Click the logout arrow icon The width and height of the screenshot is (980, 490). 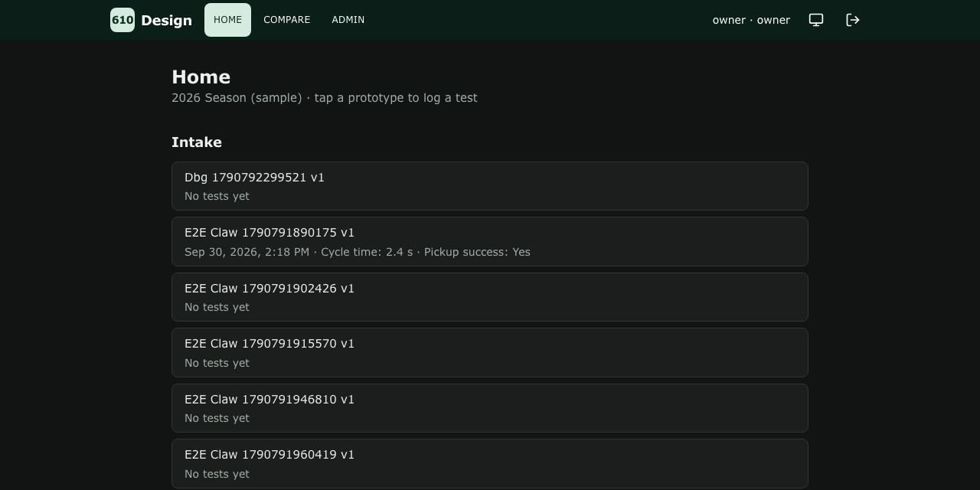pos(853,20)
